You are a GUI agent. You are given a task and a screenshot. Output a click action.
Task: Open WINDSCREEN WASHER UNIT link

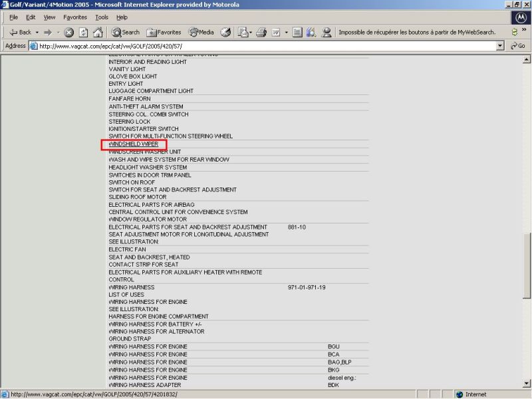[x=145, y=152]
